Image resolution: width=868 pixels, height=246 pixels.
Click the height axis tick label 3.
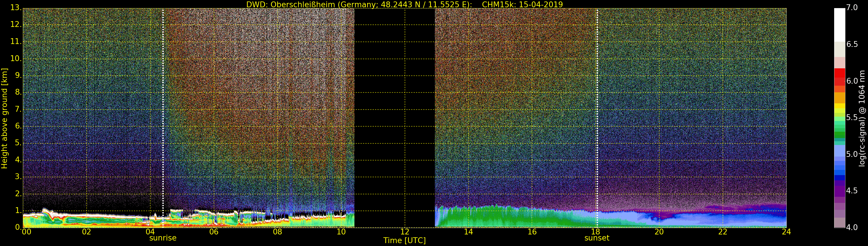(x=18, y=176)
